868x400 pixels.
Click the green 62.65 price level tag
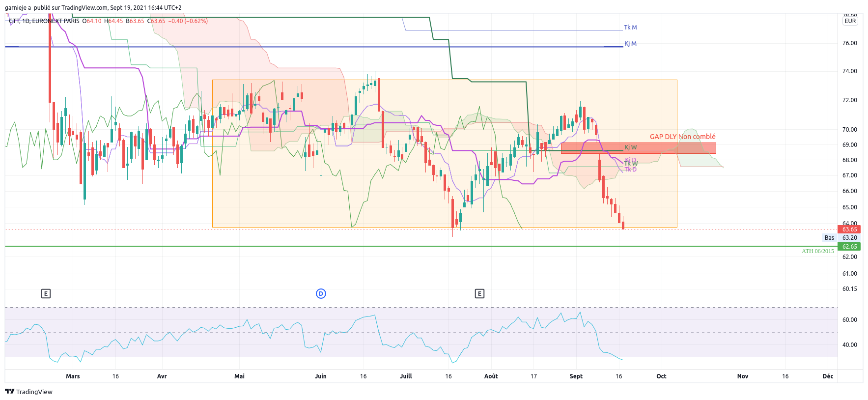pyautogui.click(x=850, y=247)
